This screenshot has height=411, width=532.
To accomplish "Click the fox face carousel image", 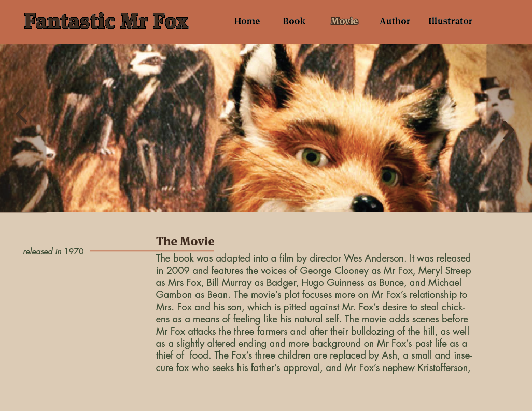I will [x=267, y=128].
